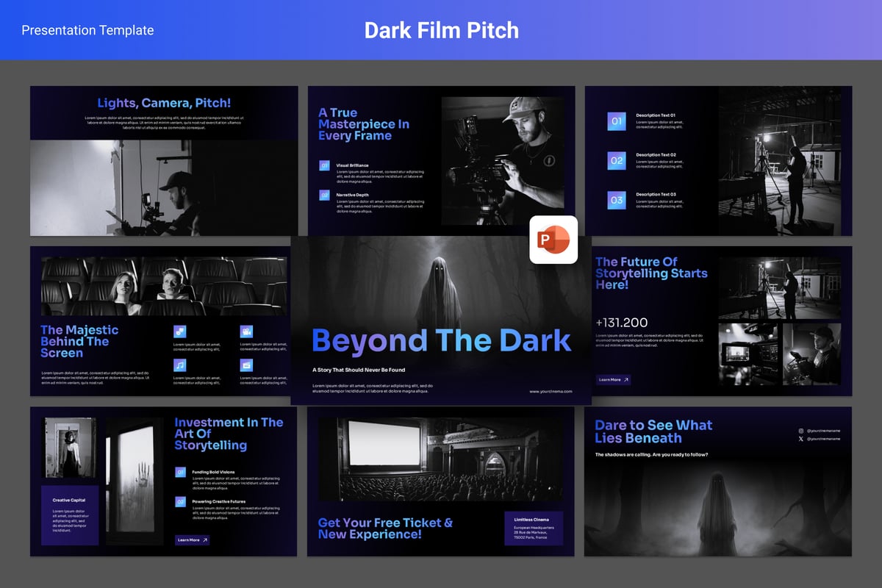The height and width of the screenshot is (588, 882).
Task: Click the theater masks icon
Action: pyautogui.click(x=180, y=331)
